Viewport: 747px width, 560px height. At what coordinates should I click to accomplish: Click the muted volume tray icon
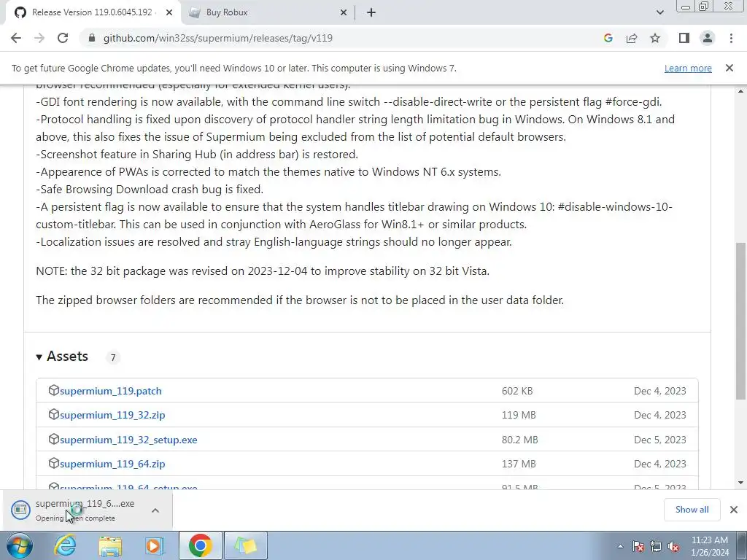coord(673,546)
